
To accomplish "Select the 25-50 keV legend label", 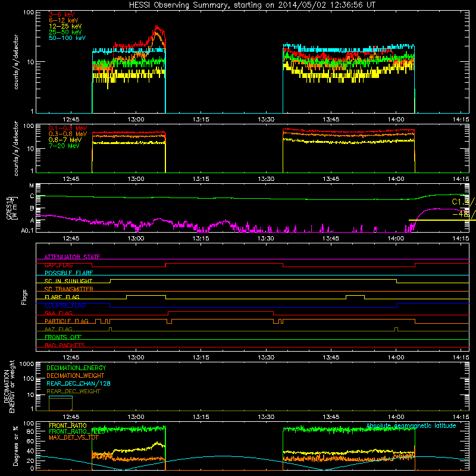I will 65,32.
